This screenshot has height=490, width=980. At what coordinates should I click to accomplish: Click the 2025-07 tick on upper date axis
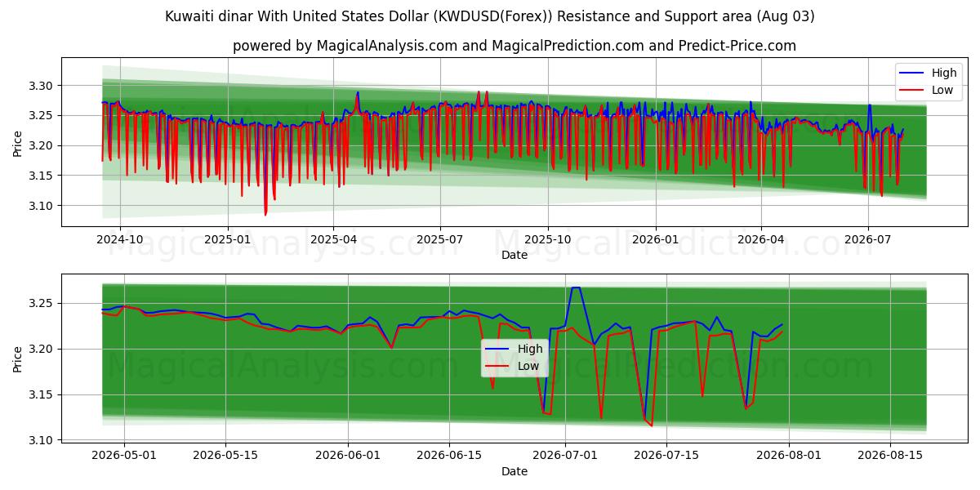click(440, 240)
